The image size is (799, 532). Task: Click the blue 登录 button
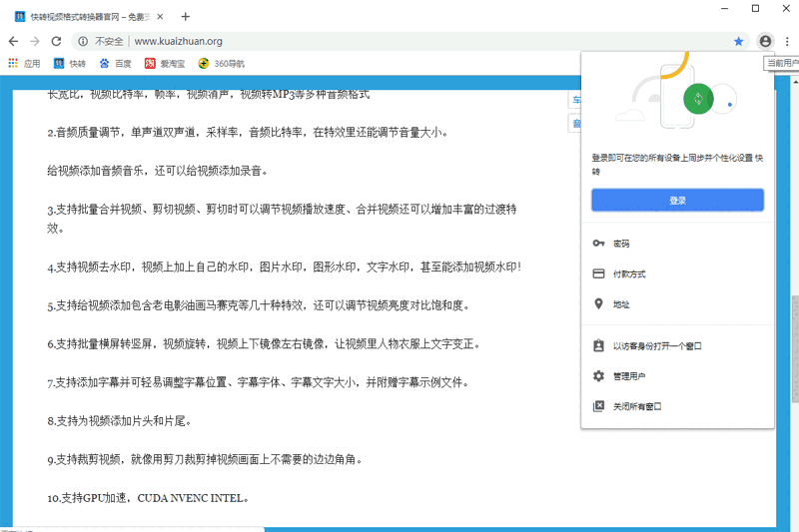click(677, 201)
